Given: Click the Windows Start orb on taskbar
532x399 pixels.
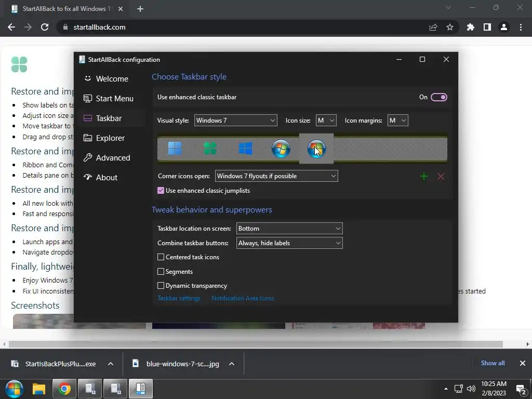Looking at the screenshot, I should click(14, 389).
